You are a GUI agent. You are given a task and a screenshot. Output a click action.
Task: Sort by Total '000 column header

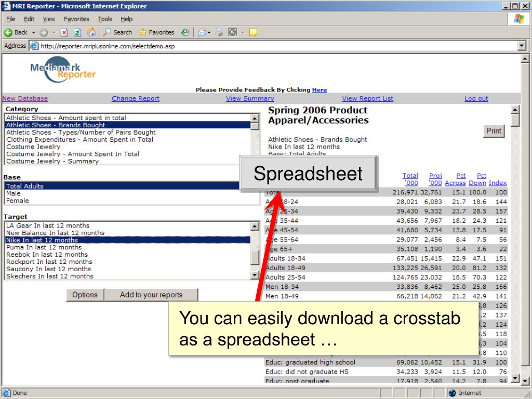click(x=410, y=179)
